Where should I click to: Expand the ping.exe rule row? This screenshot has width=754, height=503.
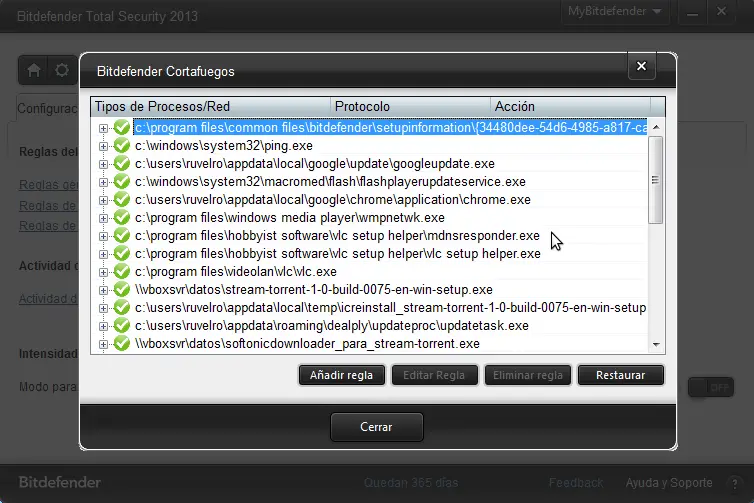[103, 146]
